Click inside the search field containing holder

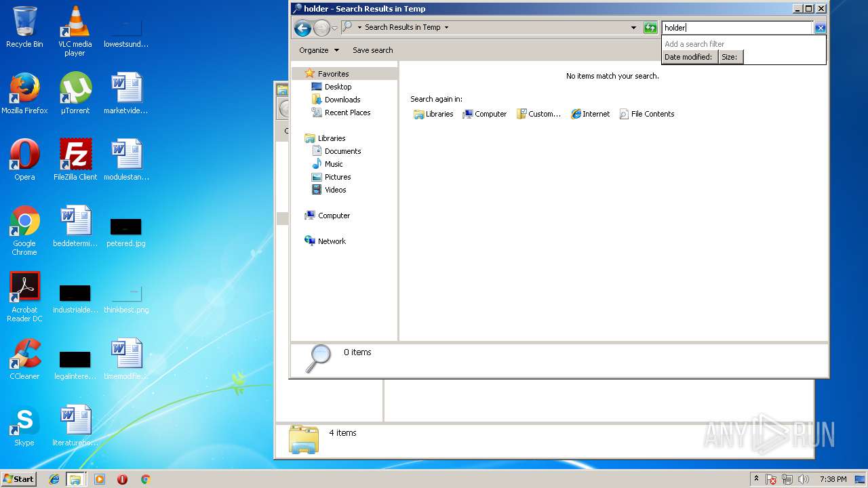pyautogui.click(x=737, y=28)
